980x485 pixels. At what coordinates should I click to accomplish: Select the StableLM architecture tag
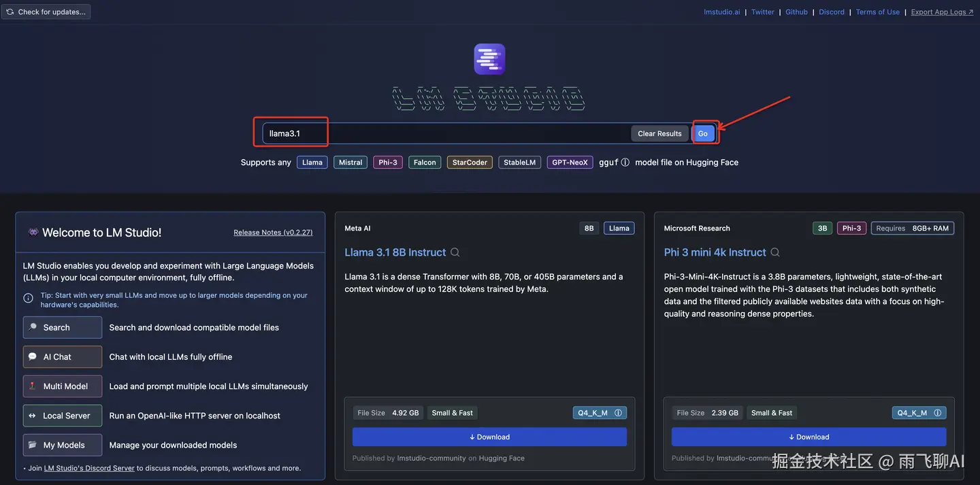tap(520, 163)
